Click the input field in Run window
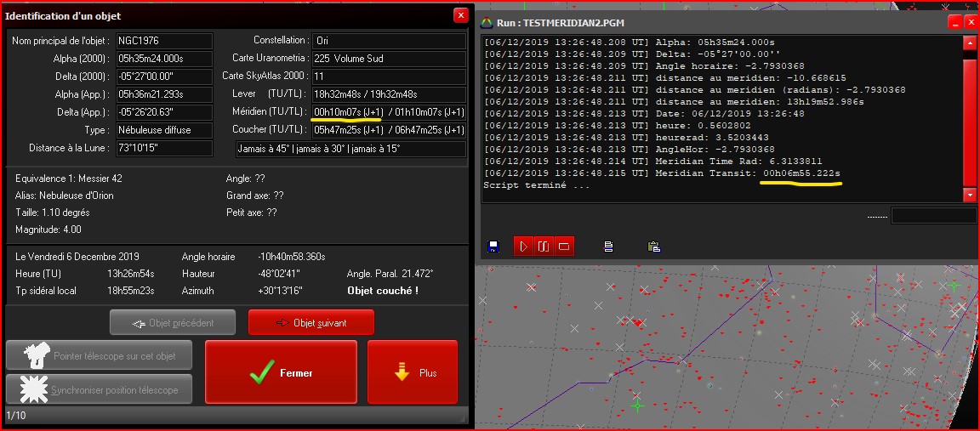Screen dimensions: 980x431 pyautogui.click(x=934, y=216)
